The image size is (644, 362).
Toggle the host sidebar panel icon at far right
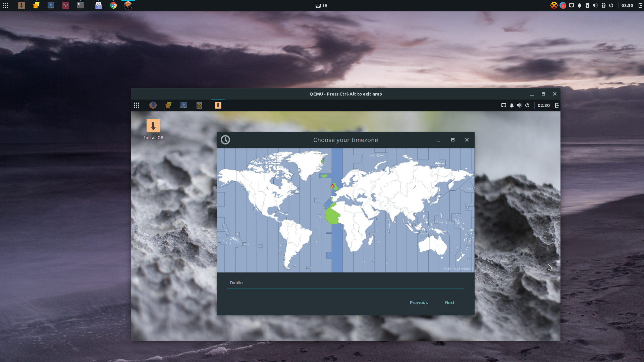(x=640, y=5)
